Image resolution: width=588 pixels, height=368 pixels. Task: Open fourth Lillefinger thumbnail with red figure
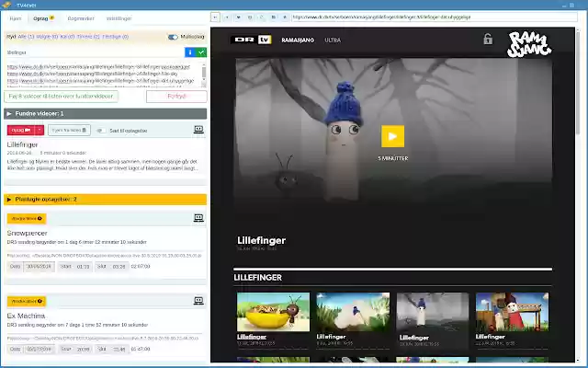(512, 312)
